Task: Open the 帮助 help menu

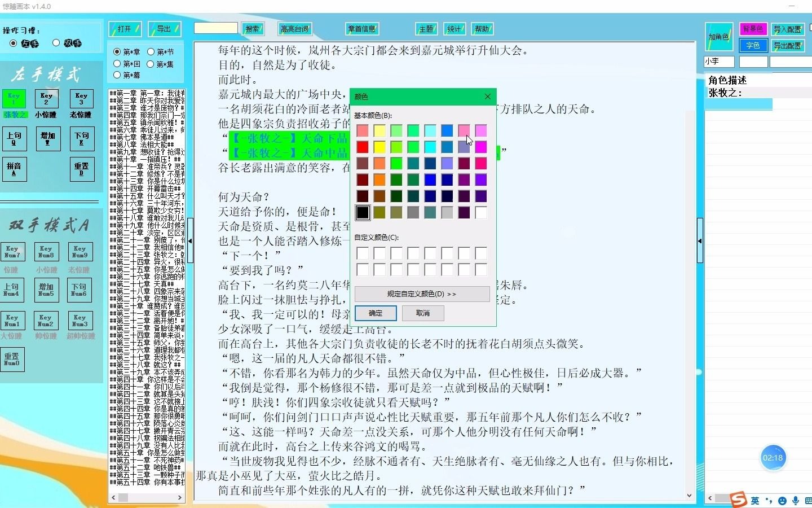Action: 482,29
